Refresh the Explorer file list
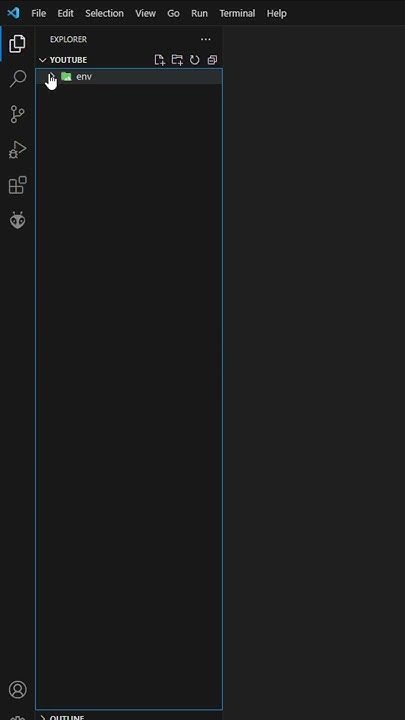 [x=195, y=60]
